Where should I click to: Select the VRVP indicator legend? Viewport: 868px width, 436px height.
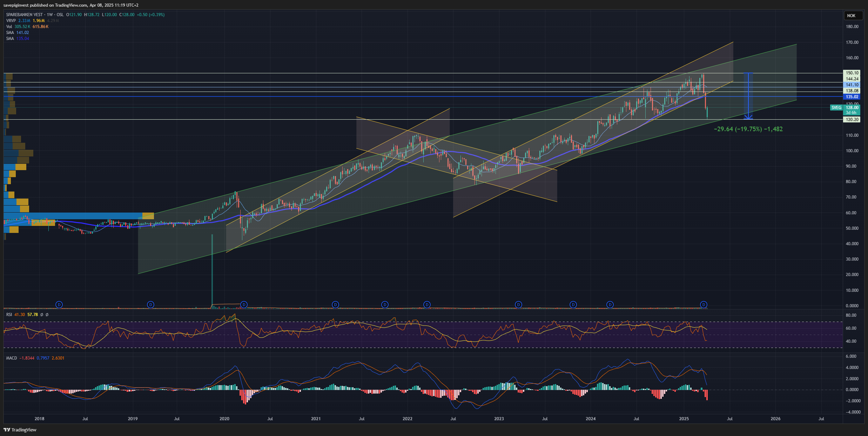click(x=32, y=21)
